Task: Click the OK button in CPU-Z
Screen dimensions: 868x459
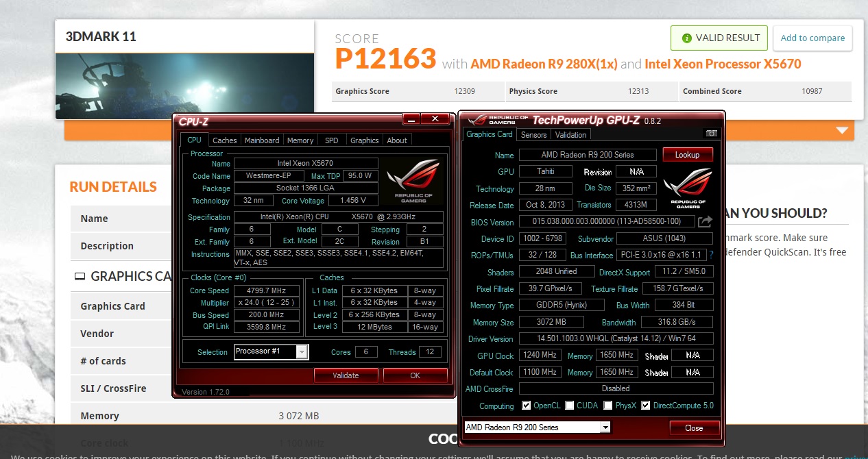Action: tap(415, 375)
